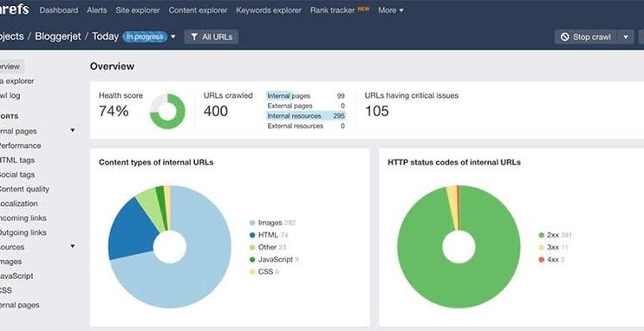Image resolution: width=644 pixels, height=331 pixels.
Task: Open Site explorer from navigation
Action: tap(137, 10)
